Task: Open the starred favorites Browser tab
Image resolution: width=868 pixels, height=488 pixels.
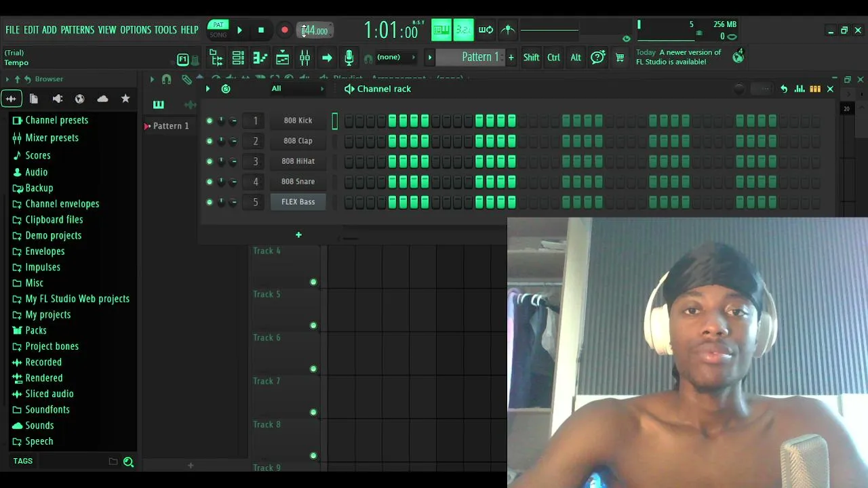Action: (x=125, y=99)
